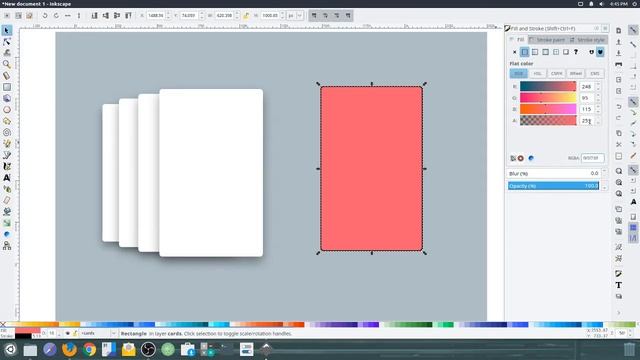
Task: Set fill to No paint (X)
Action: coord(514,52)
